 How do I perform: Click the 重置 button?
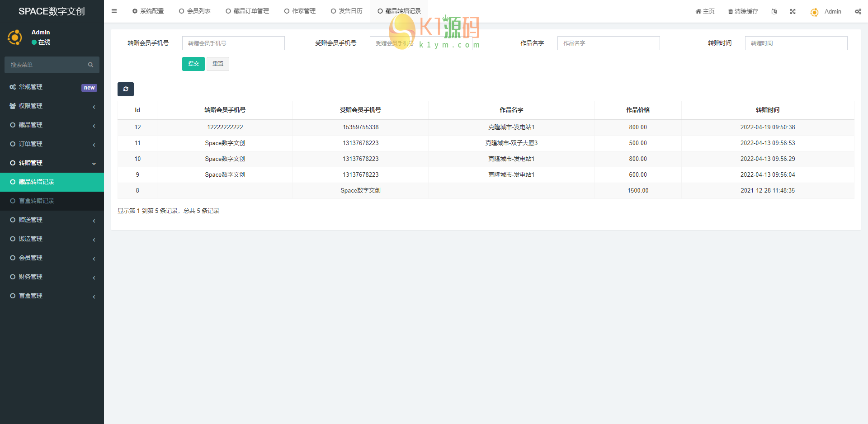[218, 64]
